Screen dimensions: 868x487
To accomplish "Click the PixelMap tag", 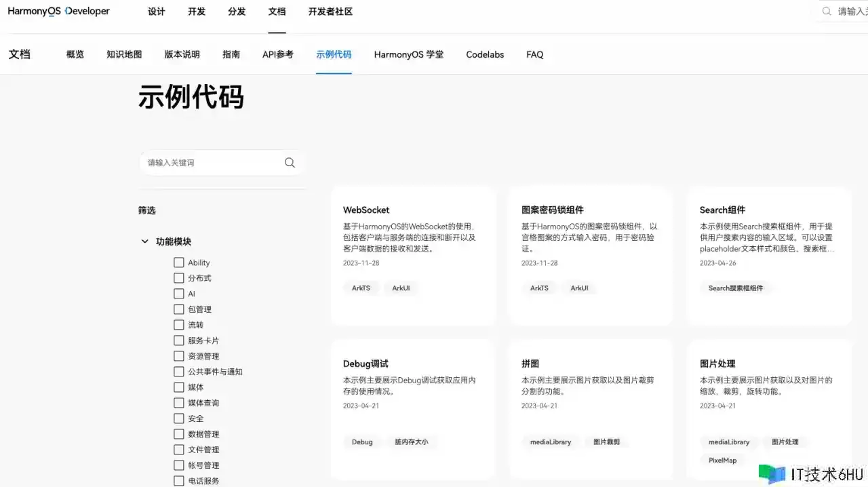I will point(723,461).
